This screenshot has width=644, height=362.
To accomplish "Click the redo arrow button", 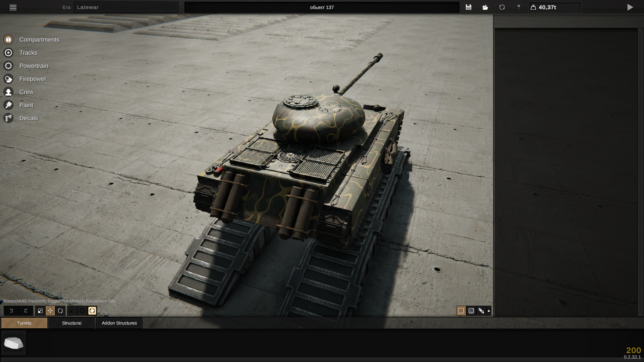I will coord(26,311).
